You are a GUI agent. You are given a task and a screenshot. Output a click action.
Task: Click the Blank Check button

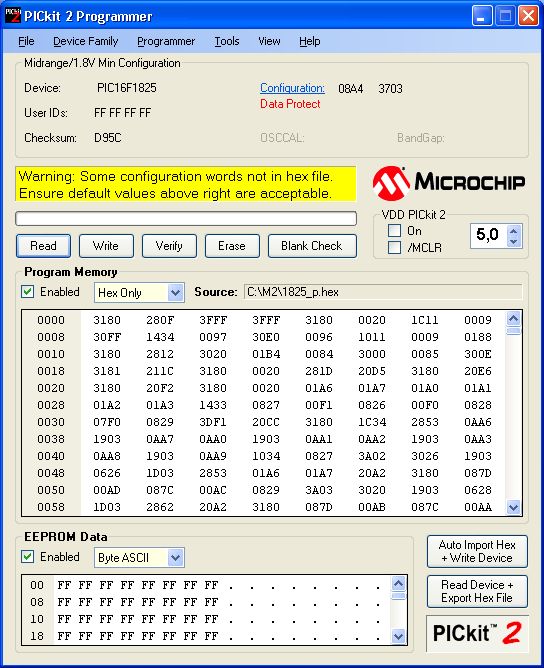(312, 246)
